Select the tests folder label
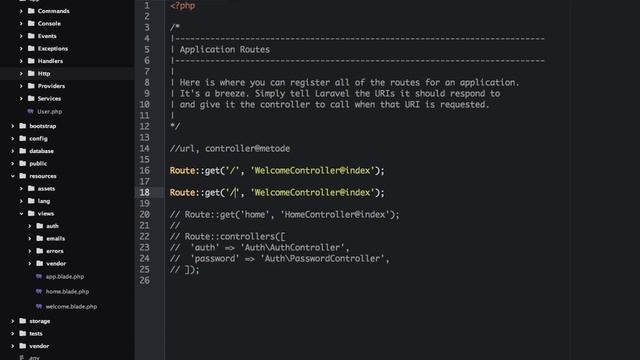640x360 pixels. [x=36, y=333]
